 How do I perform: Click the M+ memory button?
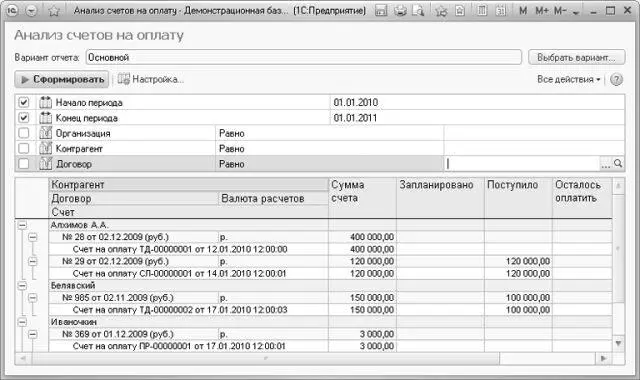(541, 11)
